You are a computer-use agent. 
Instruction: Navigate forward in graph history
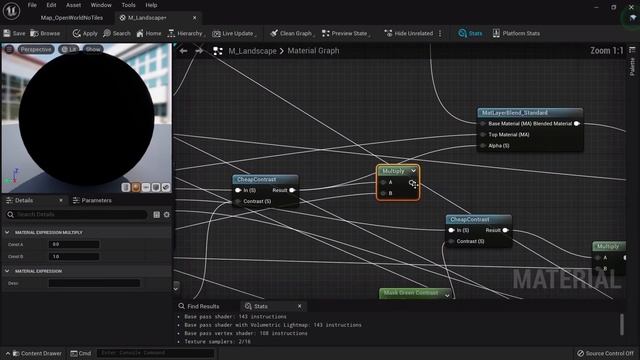199,51
